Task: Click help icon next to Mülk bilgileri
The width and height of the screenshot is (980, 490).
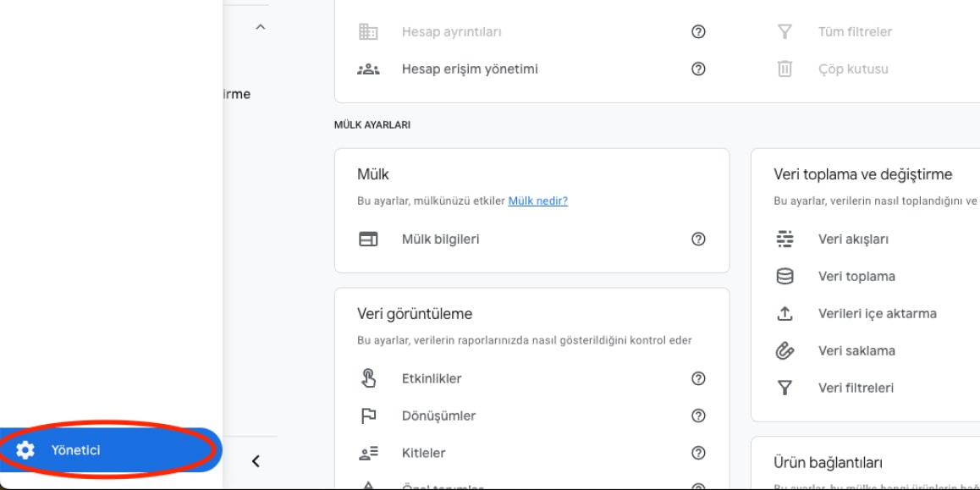Action: (699, 239)
